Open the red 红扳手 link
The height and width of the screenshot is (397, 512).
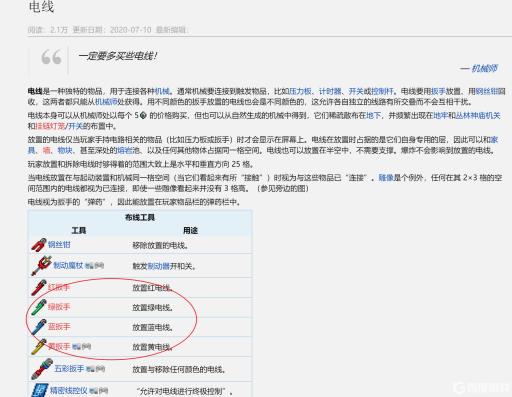point(59,287)
